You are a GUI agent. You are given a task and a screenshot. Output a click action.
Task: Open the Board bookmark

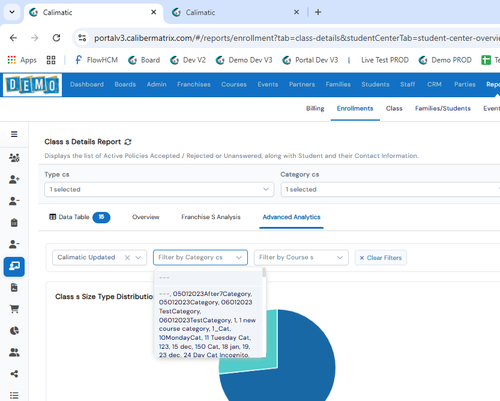(x=144, y=60)
